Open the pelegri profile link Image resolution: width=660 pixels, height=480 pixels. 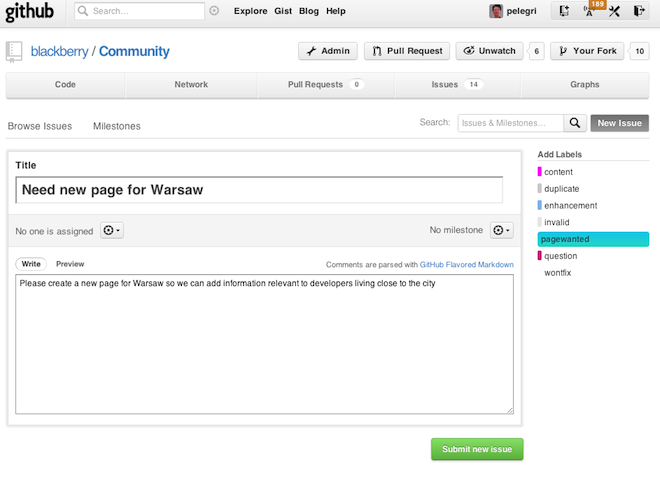click(521, 11)
